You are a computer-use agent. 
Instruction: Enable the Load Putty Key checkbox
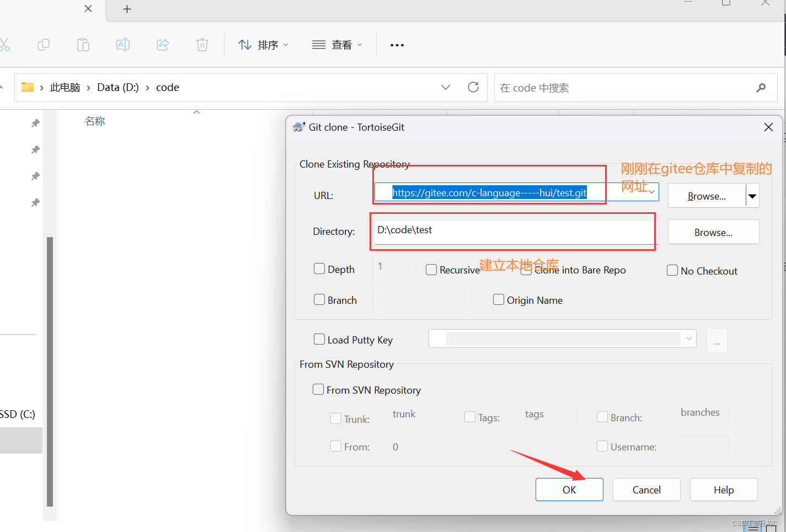click(x=319, y=339)
